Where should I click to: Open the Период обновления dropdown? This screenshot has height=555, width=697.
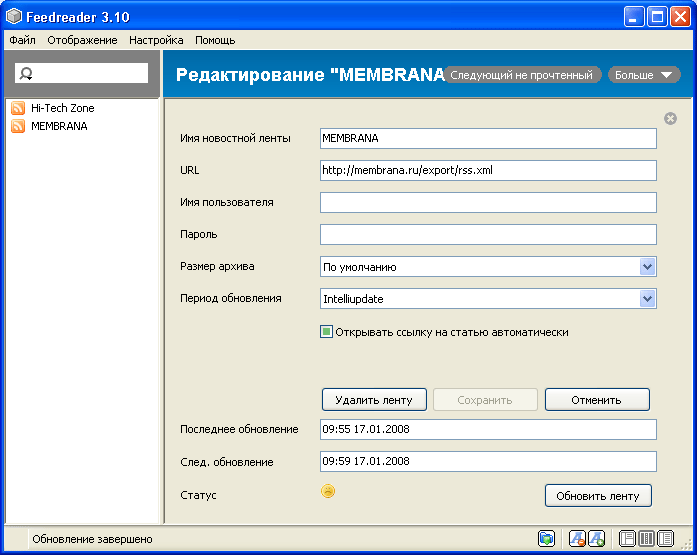[x=648, y=299]
